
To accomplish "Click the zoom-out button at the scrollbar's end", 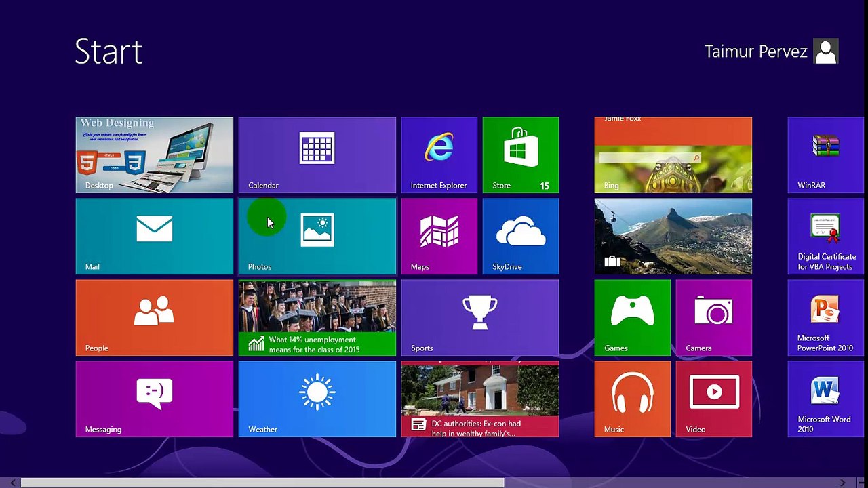I will tap(861, 483).
